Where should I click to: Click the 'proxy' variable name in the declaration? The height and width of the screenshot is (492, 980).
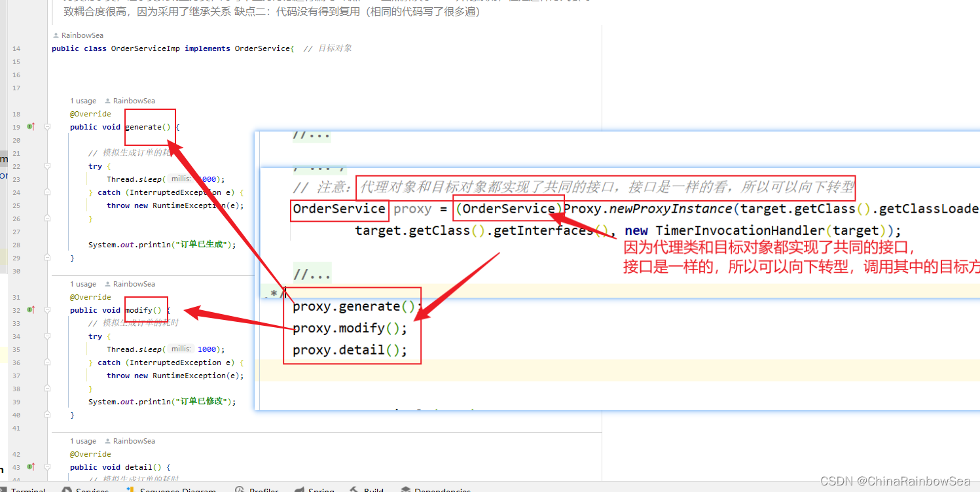coord(412,209)
